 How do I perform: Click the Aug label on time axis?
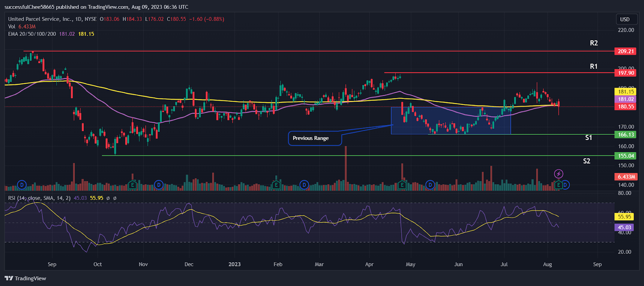547,264
